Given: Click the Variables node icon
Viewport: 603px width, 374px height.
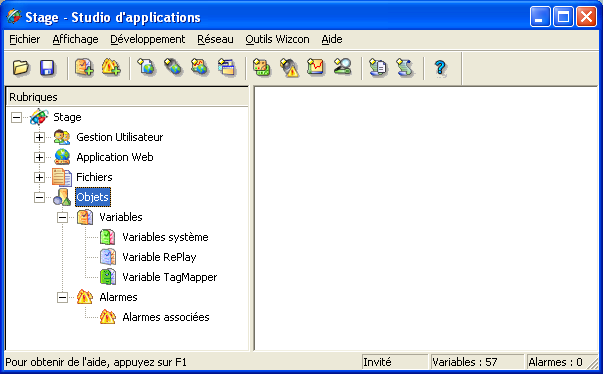Looking at the screenshot, I should 85,217.
